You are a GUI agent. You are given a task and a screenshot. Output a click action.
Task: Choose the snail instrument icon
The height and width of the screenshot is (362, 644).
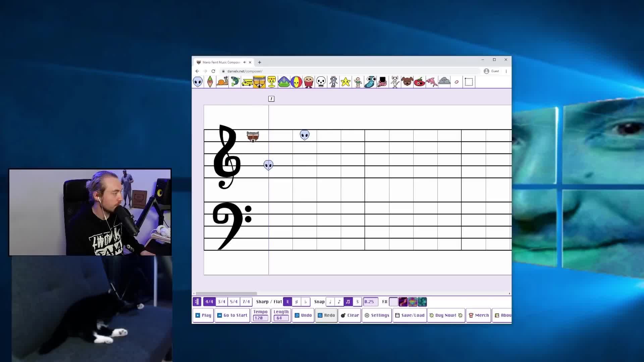click(x=222, y=82)
